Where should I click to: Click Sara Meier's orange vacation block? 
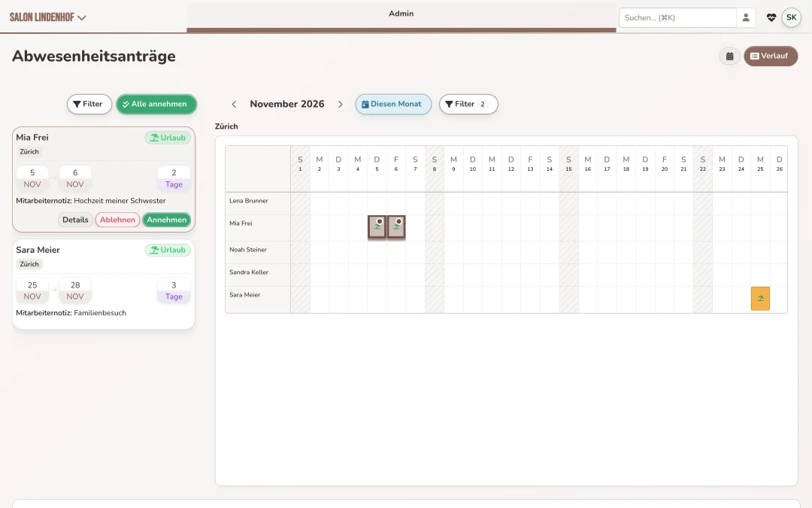[x=760, y=299]
